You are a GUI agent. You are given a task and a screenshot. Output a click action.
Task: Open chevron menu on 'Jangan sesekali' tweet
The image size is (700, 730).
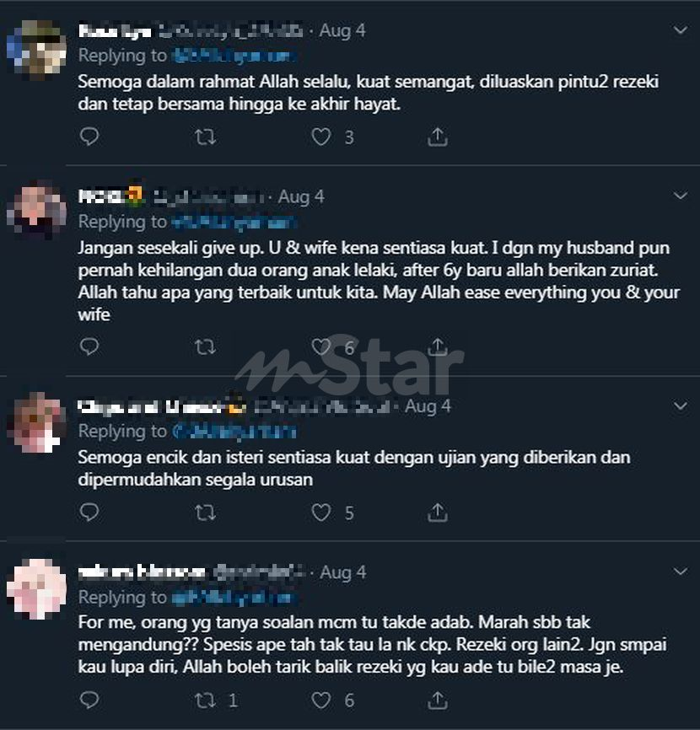pos(681,196)
